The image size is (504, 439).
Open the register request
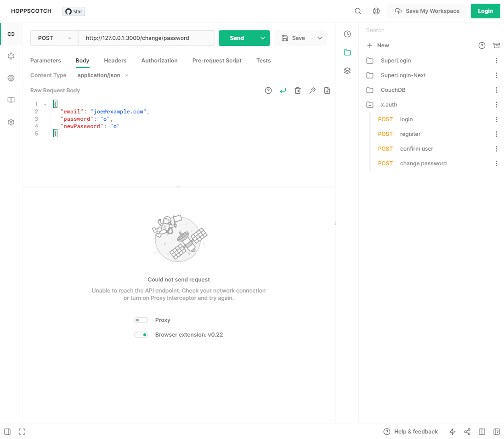click(410, 134)
